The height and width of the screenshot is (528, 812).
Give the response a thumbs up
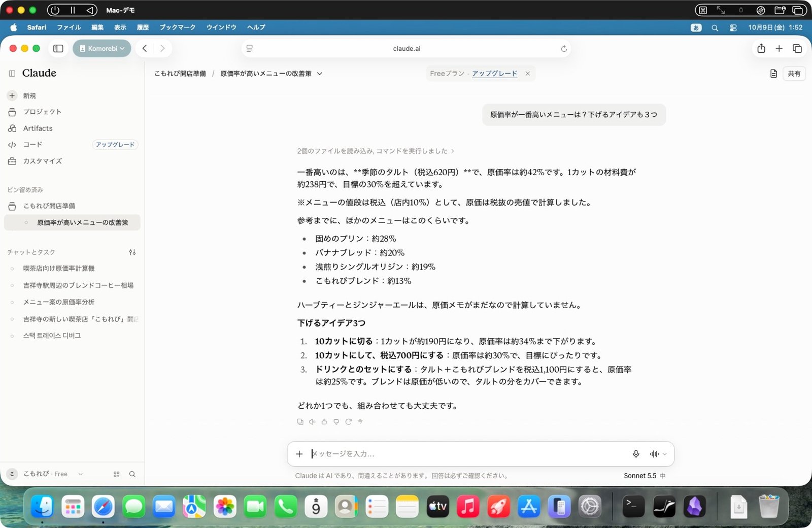(x=324, y=422)
